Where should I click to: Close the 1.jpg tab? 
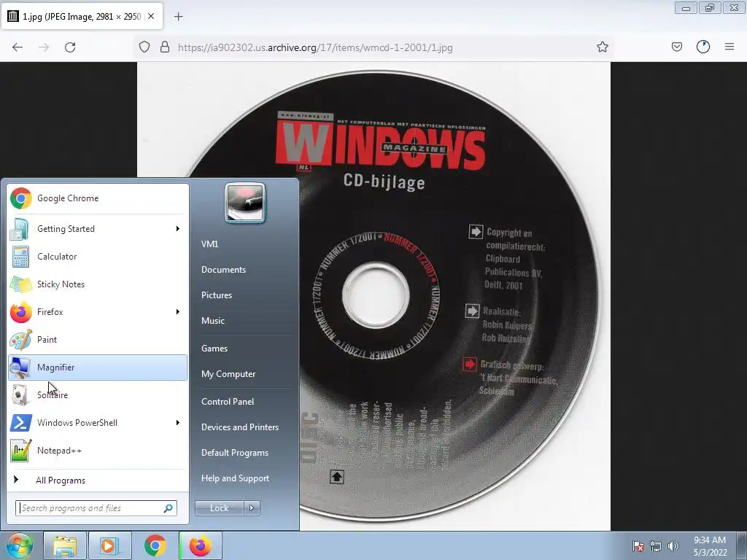click(151, 17)
